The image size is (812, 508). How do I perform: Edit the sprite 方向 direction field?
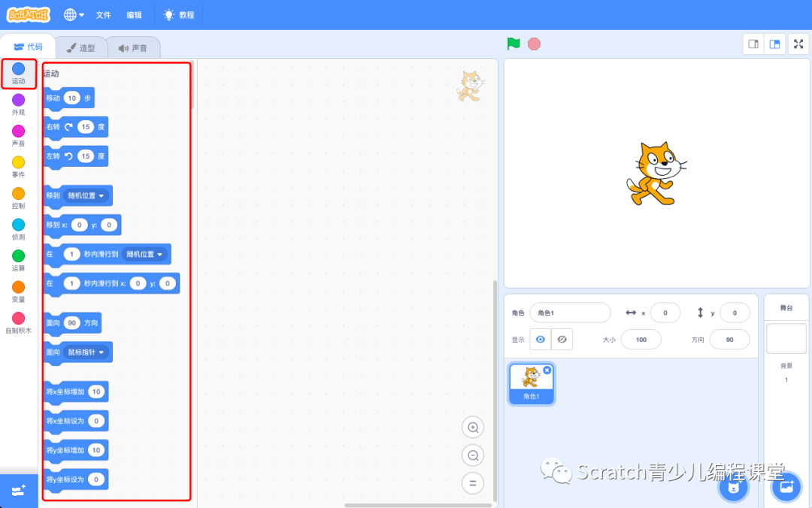(x=729, y=340)
